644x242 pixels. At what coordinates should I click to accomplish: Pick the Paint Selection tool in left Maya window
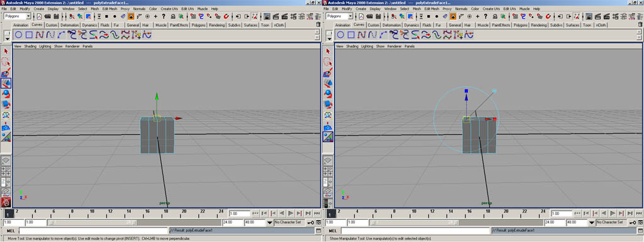point(6,72)
